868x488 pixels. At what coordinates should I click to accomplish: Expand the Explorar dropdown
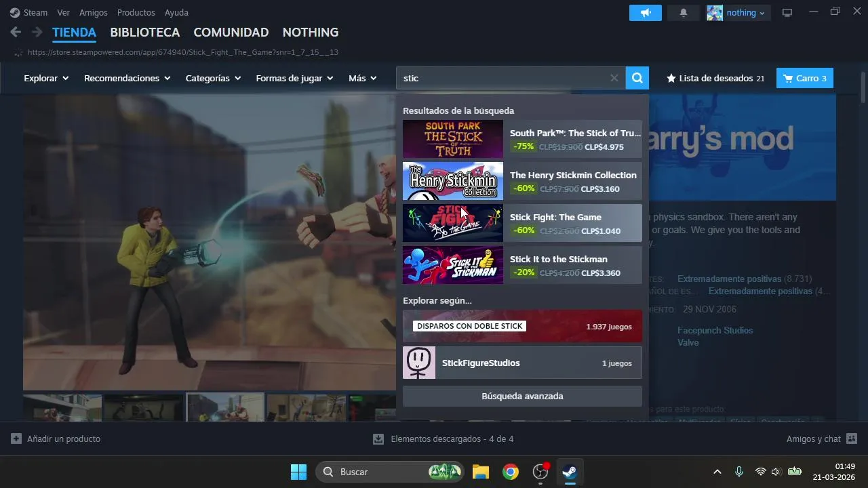(x=46, y=78)
